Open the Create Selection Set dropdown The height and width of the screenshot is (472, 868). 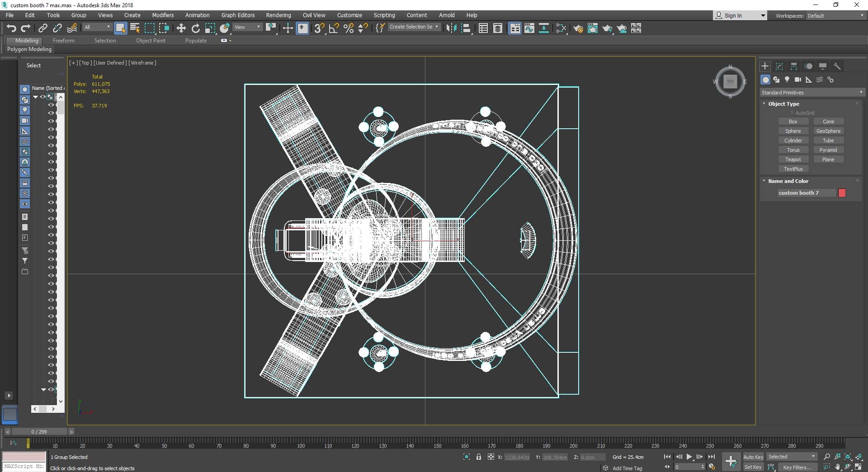click(x=414, y=27)
